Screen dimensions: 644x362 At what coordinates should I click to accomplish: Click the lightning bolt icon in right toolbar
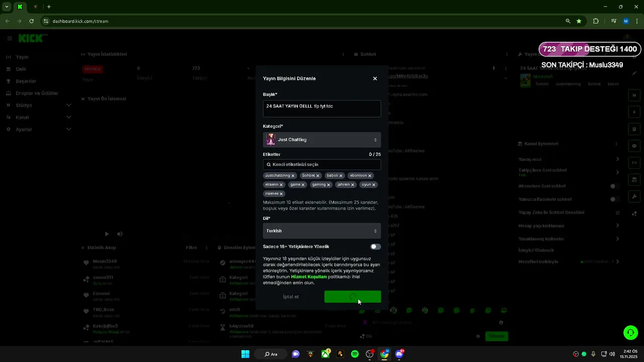tap(634, 112)
